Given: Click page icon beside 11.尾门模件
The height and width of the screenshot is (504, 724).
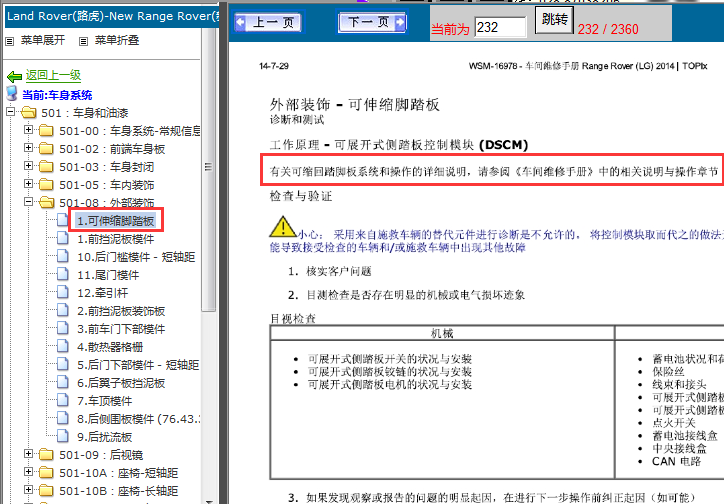Looking at the screenshot, I should [x=62, y=274].
